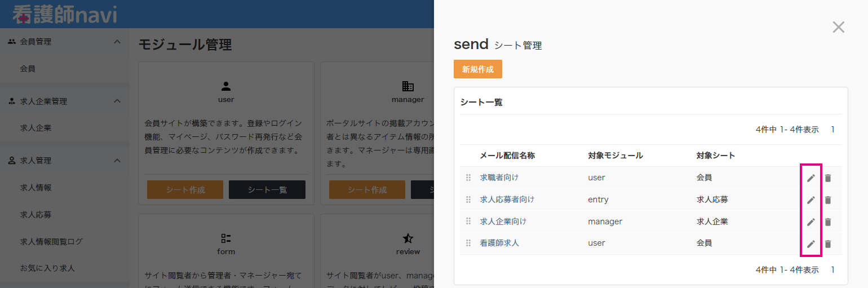Click the edit pencil for 求職者向け
Viewport: 868px width, 288px height.
[x=811, y=178]
